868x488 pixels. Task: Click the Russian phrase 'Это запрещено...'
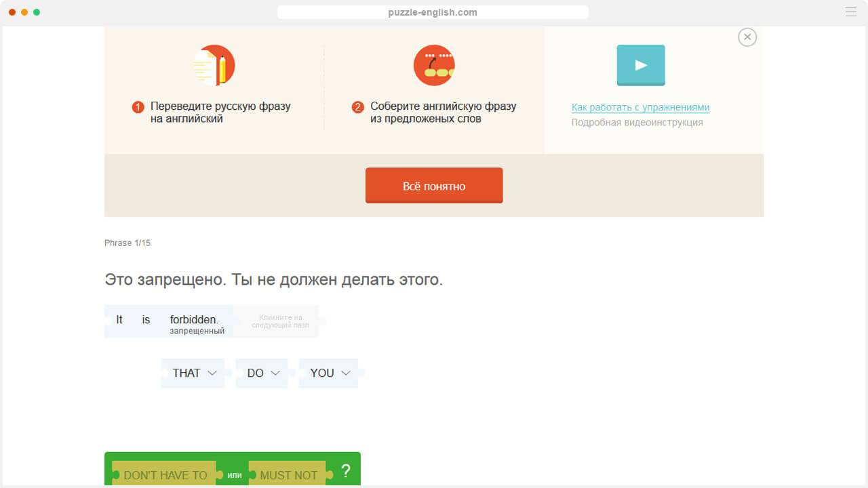[x=273, y=279]
